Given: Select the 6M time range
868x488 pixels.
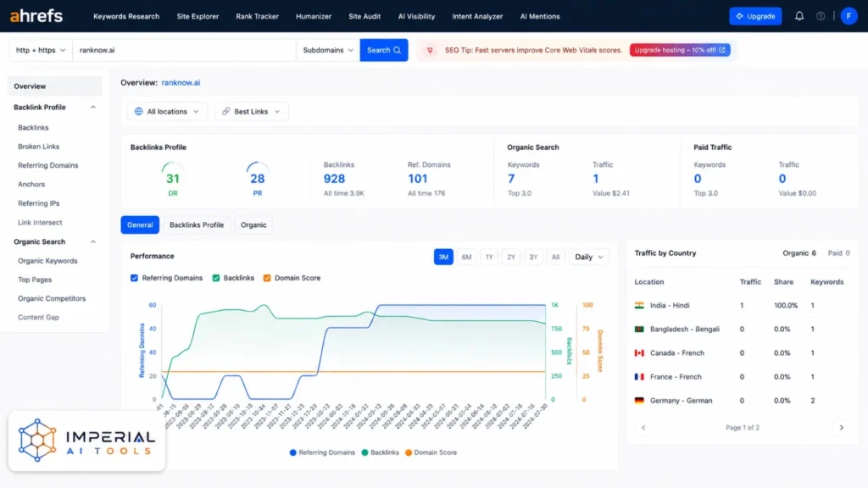Looking at the screenshot, I should pos(467,257).
